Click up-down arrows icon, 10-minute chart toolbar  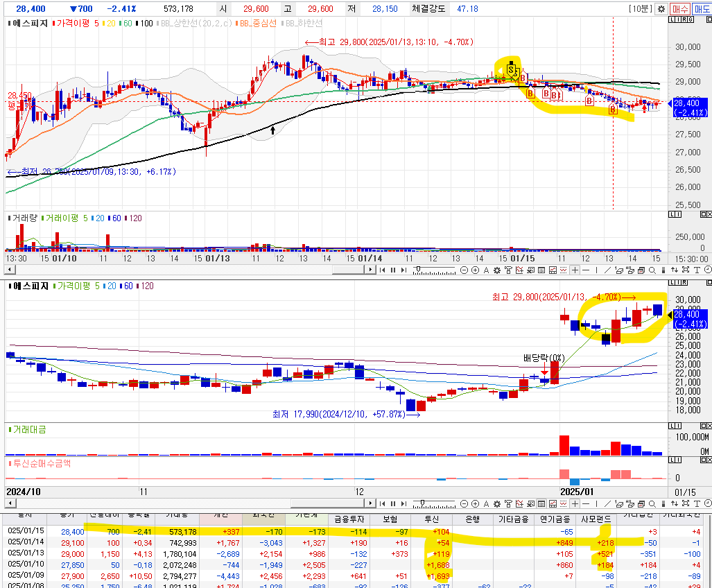pyautogui.click(x=675, y=270)
